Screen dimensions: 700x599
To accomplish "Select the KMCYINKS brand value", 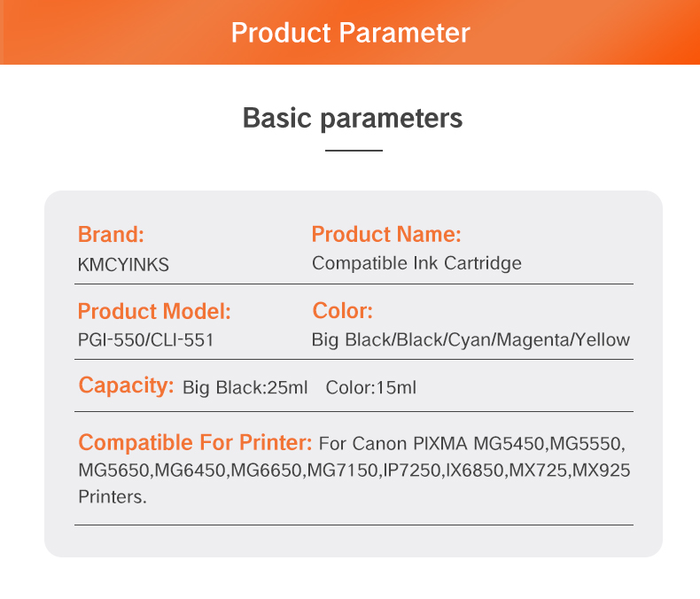I will tap(123, 264).
